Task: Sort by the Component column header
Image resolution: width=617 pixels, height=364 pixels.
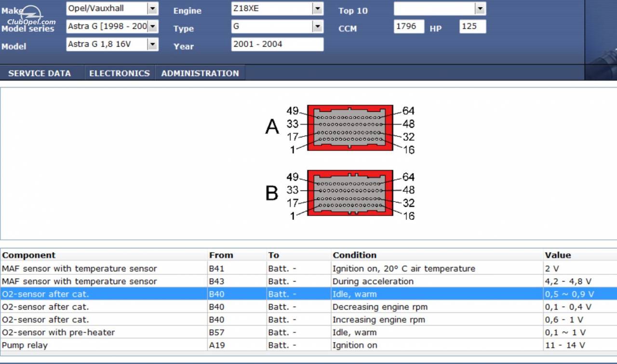Action: tap(104, 255)
